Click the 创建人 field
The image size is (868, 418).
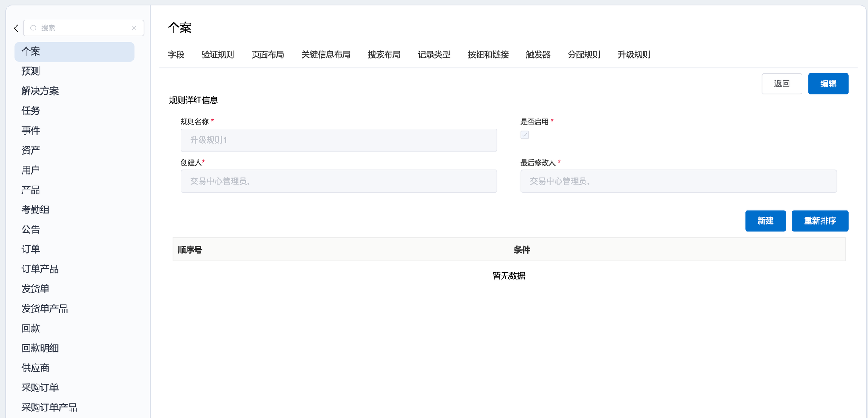[339, 181]
